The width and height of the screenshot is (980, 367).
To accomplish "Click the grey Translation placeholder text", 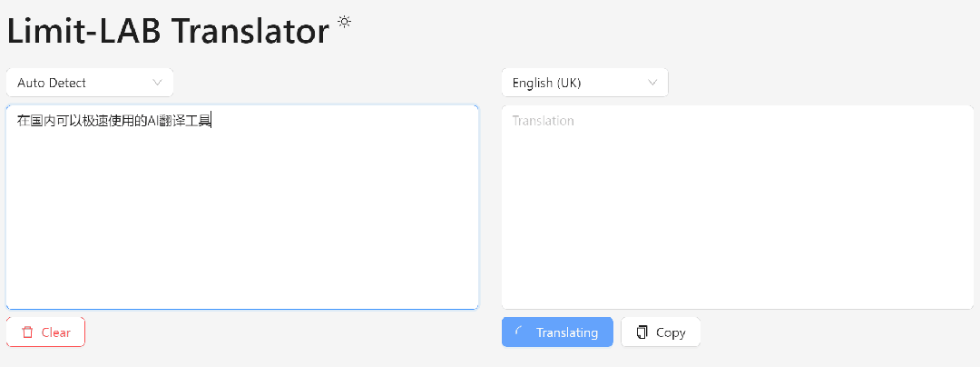I will point(543,121).
